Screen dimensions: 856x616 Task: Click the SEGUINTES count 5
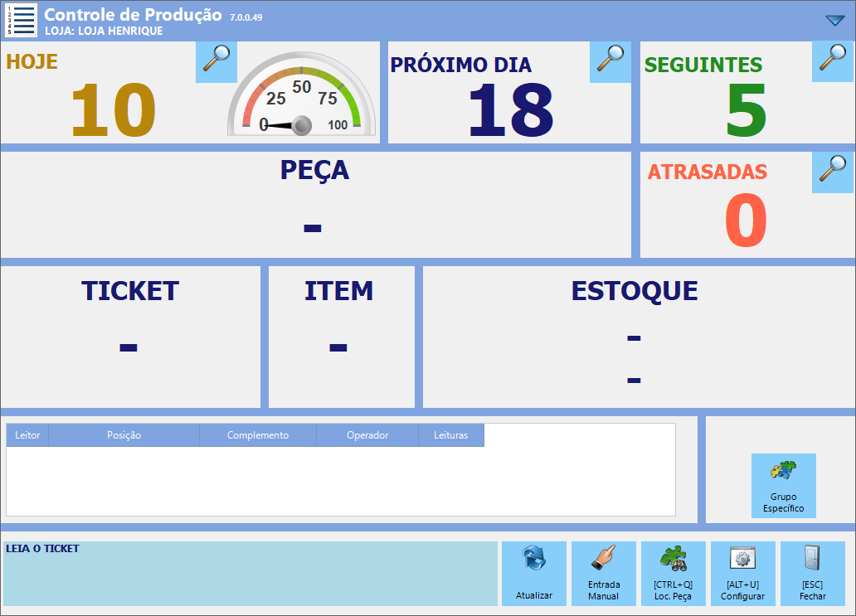747,110
